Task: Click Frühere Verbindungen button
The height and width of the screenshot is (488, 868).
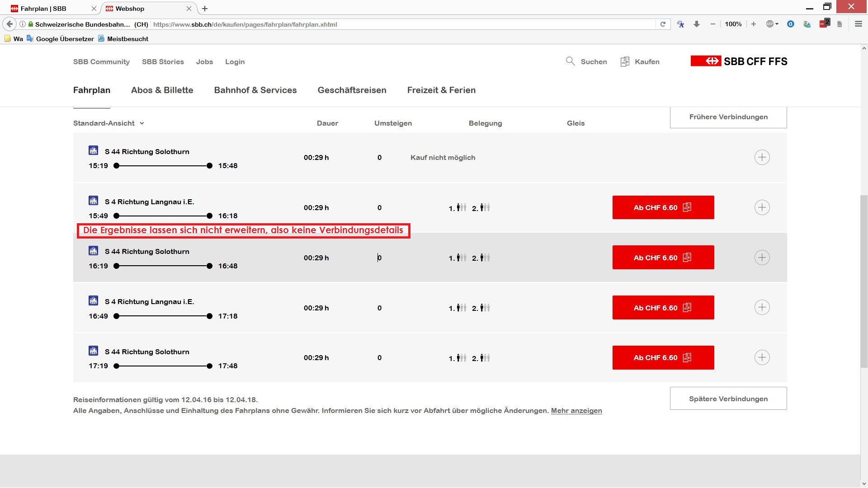Action: (728, 117)
